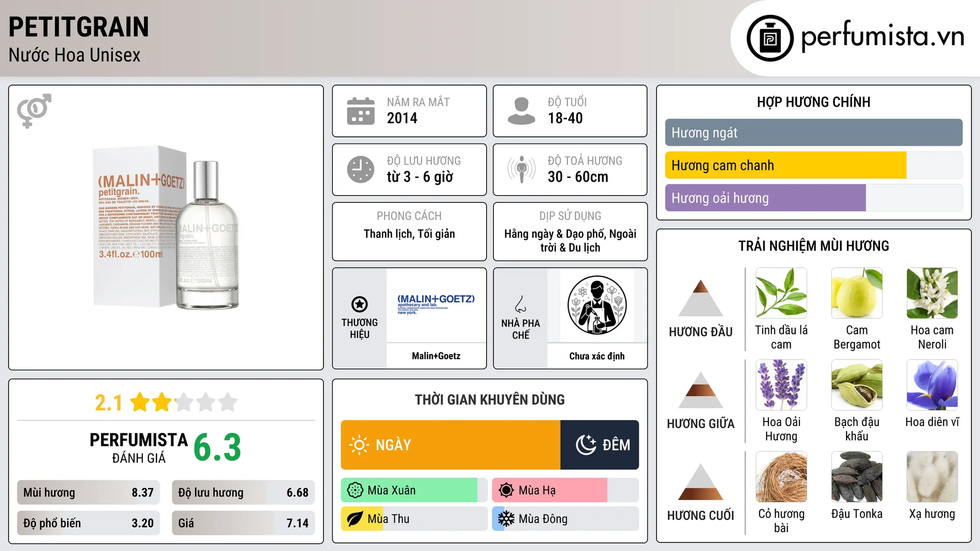Viewport: 980px width, 551px height.
Task: Click the Phong cách label
Action: point(409,216)
